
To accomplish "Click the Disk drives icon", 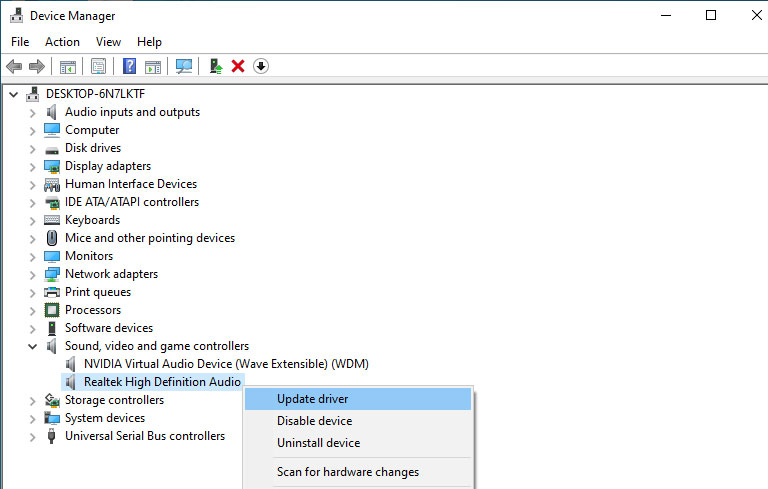I will 51,150.
